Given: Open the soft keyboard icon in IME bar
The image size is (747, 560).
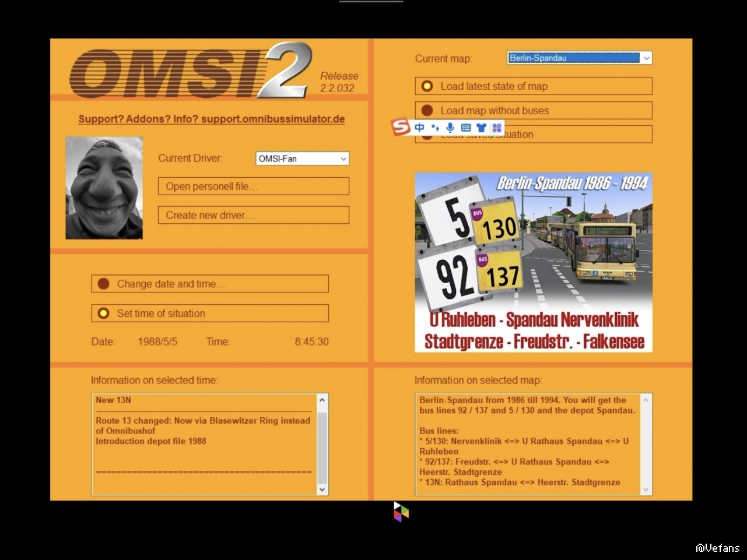Looking at the screenshot, I should [x=466, y=128].
